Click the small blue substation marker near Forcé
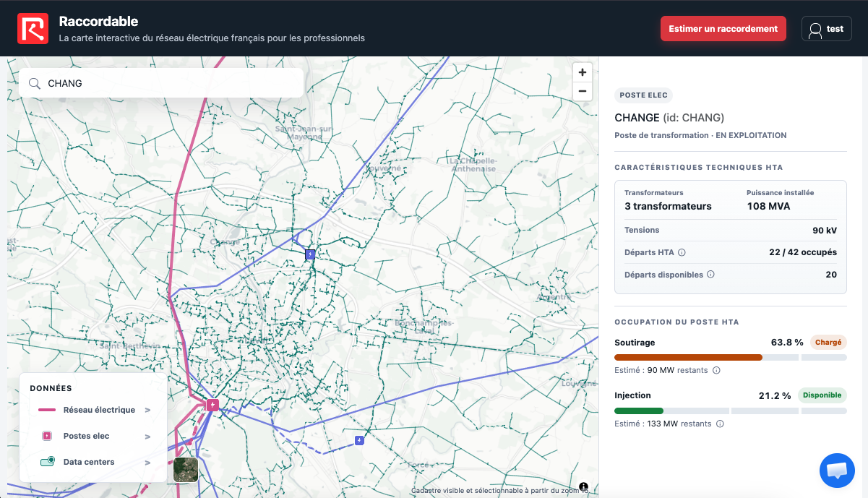The height and width of the screenshot is (498, 868). click(x=360, y=440)
